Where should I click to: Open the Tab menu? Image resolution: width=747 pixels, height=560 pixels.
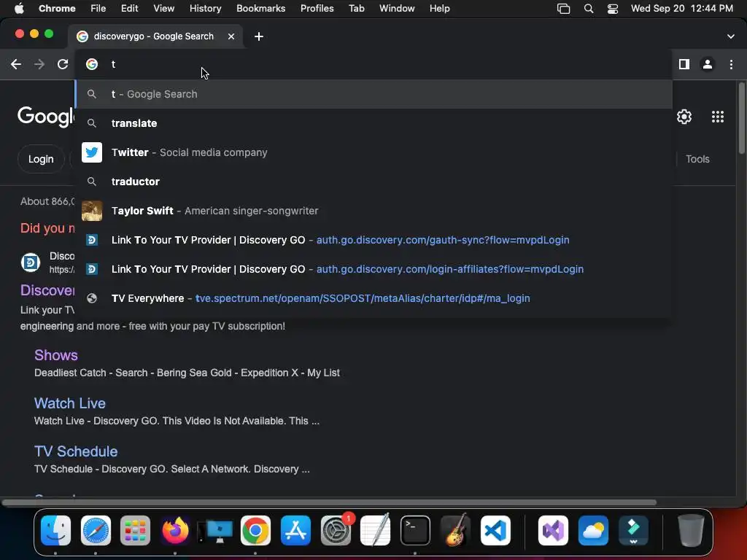(356, 9)
